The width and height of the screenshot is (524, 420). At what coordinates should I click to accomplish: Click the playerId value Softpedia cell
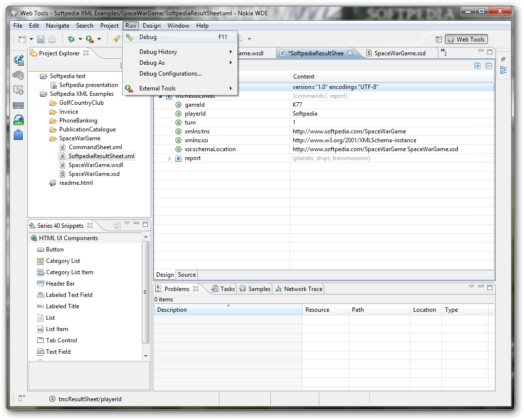click(x=392, y=114)
